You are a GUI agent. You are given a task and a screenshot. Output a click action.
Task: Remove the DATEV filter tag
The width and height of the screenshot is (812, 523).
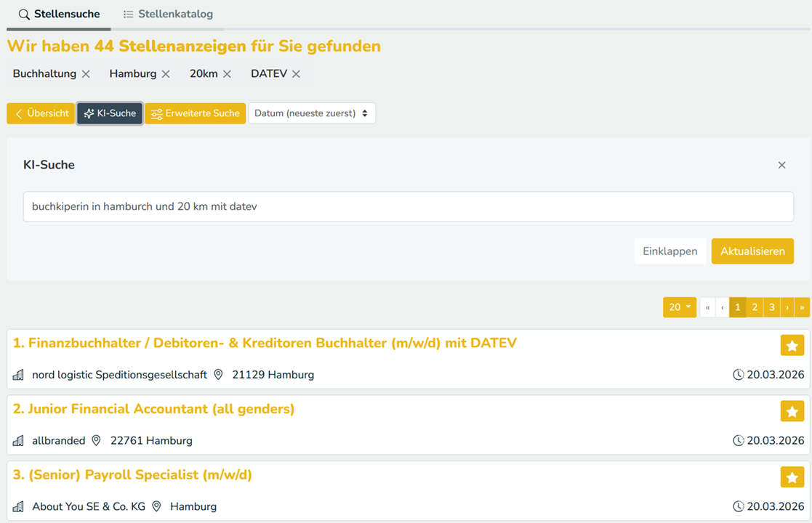pyautogui.click(x=296, y=74)
